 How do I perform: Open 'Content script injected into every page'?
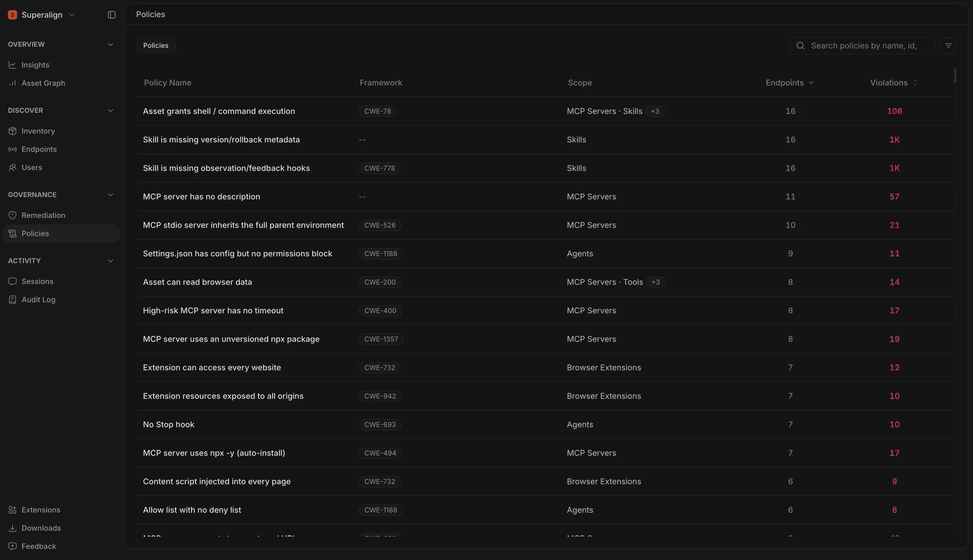pyautogui.click(x=217, y=482)
